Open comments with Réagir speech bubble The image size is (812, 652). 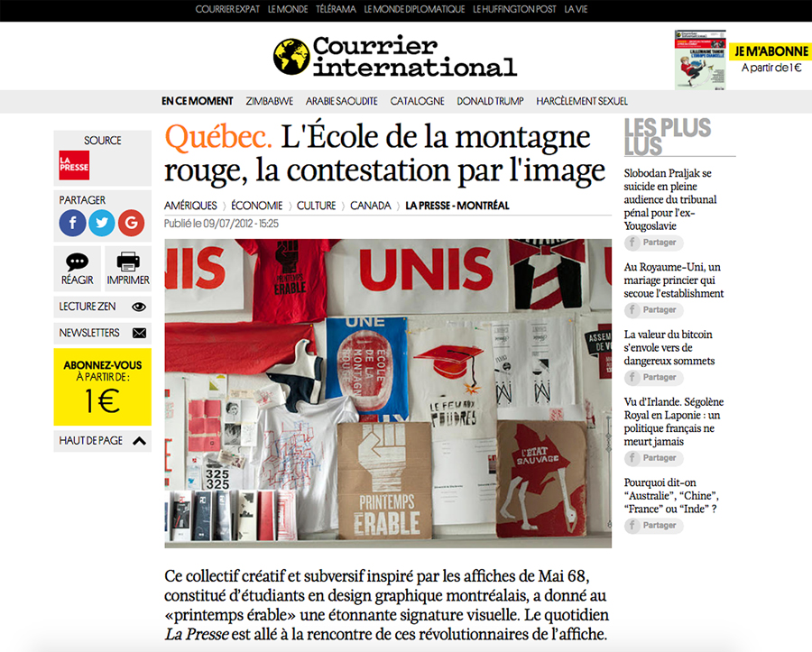(x=78, y=269)
